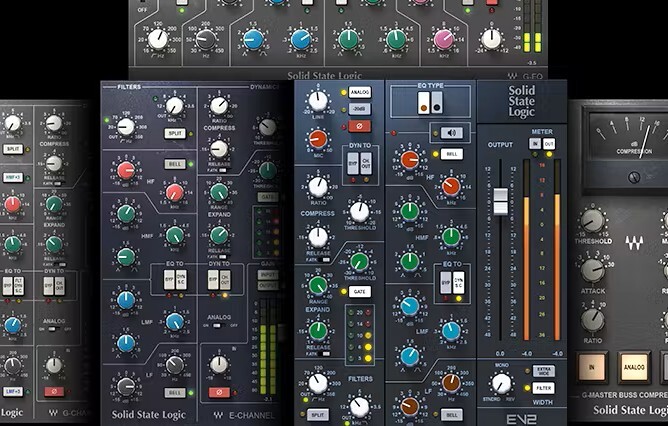Click the blue LMF gain knob in EV2

pyautogui.click(x=410, y=306)
